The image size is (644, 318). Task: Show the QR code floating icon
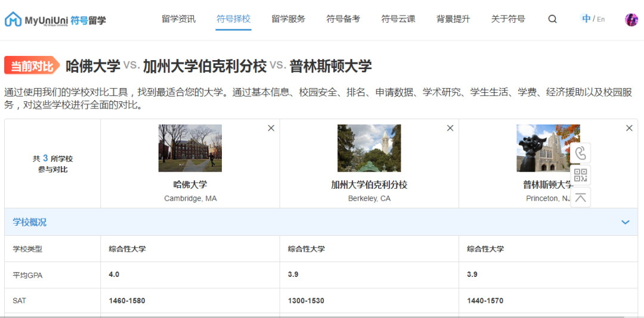580,175
